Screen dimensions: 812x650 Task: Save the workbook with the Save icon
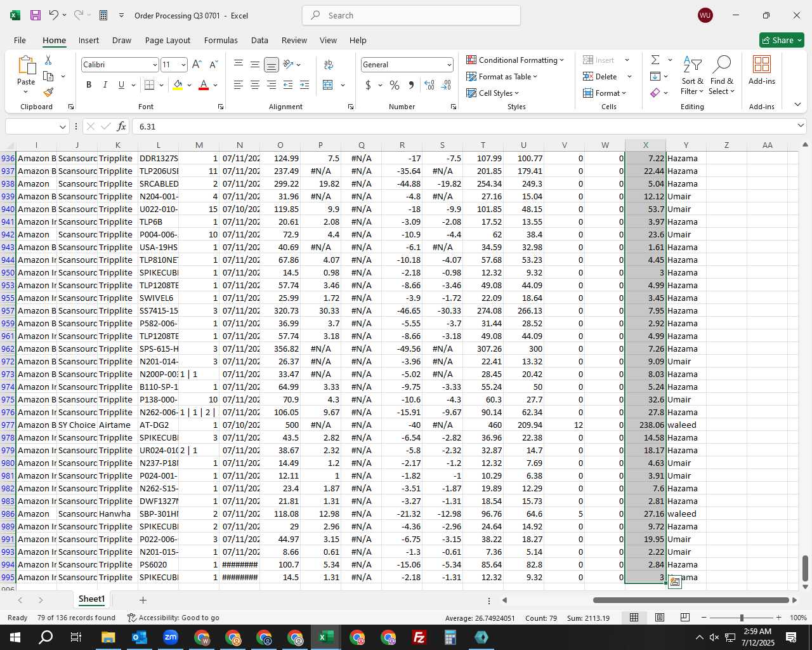tap(36, 15)
